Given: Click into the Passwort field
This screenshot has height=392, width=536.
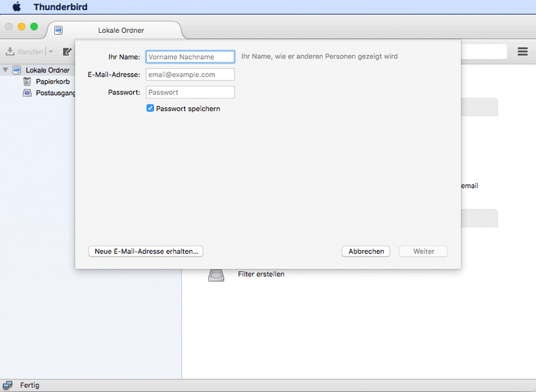Looking at the screenshot, I should 190,92.
